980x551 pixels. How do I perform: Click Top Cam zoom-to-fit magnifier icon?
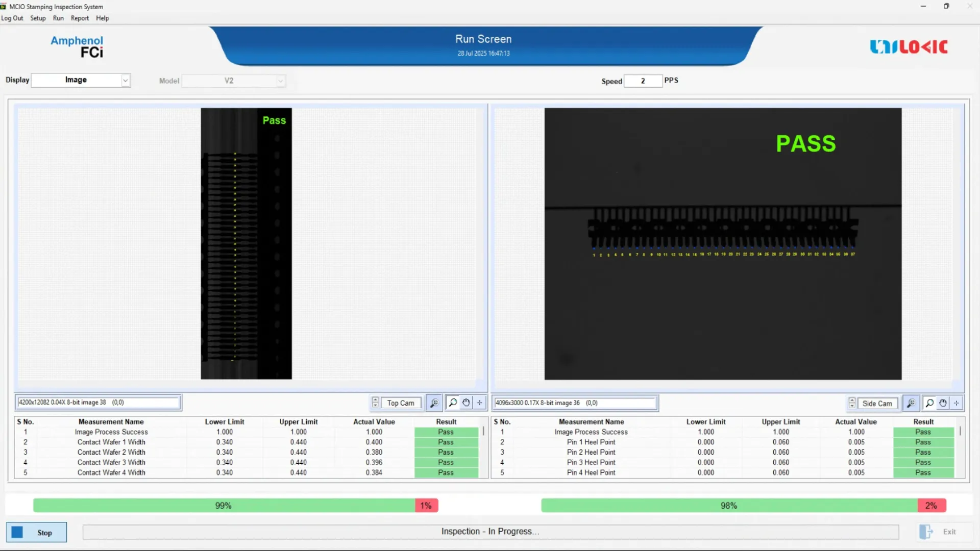(x=434, y=403)
